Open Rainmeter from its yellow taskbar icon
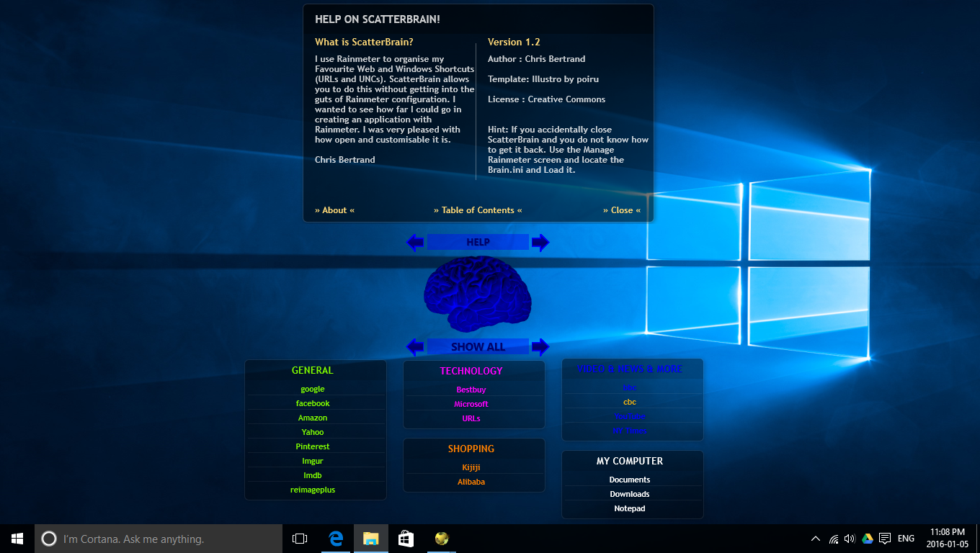This screenshot has width=980, height=553. click(441, 538)
